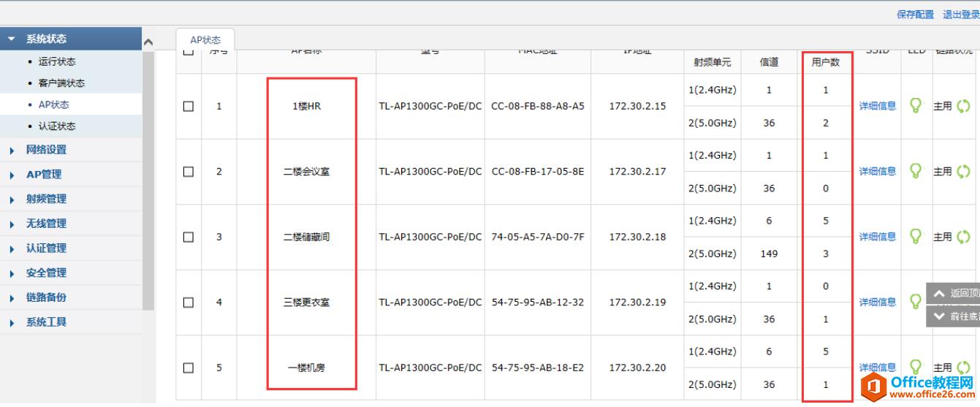Open 详细信息 for 1楼HR

tap(878, 106)
